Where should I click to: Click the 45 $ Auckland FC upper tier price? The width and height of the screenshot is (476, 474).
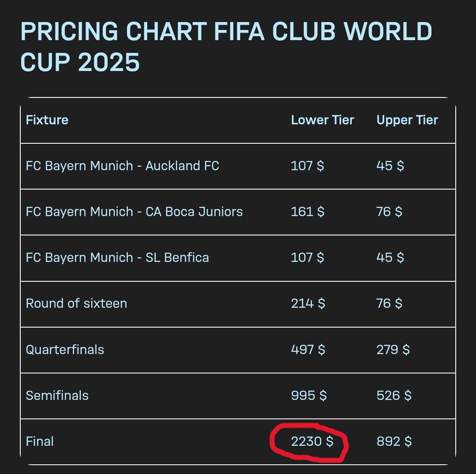pyautogui.click(x=390, y=166)
